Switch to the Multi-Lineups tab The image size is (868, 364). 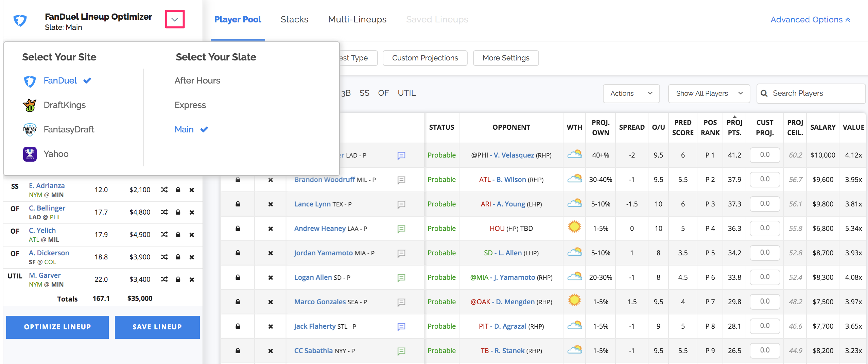click(x=357, y=19)
